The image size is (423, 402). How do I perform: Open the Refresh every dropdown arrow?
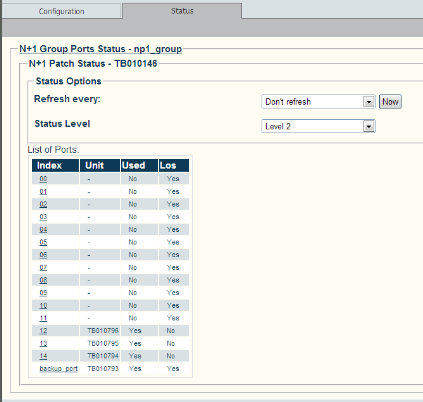[369, 102]
